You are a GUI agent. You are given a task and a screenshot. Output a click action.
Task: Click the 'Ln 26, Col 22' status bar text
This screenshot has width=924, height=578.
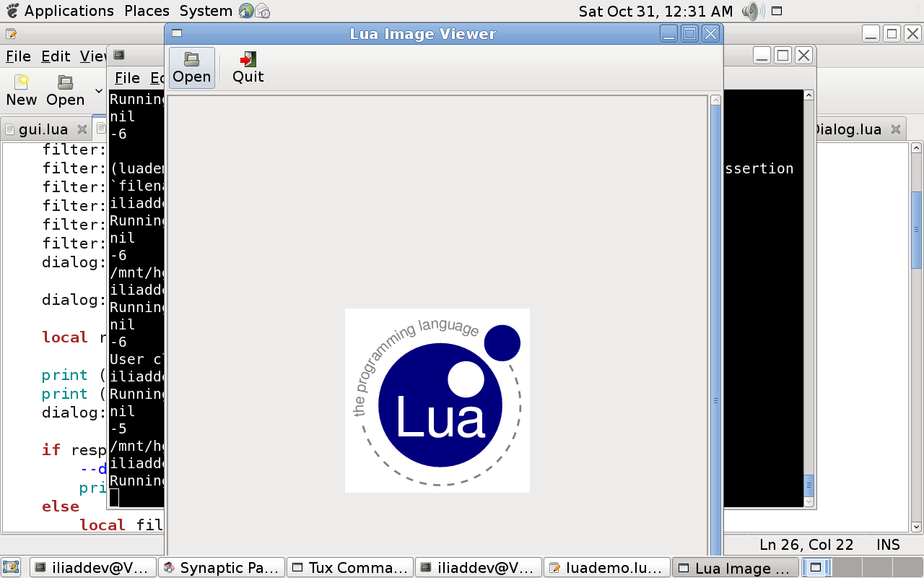click(x=806, y=545)
